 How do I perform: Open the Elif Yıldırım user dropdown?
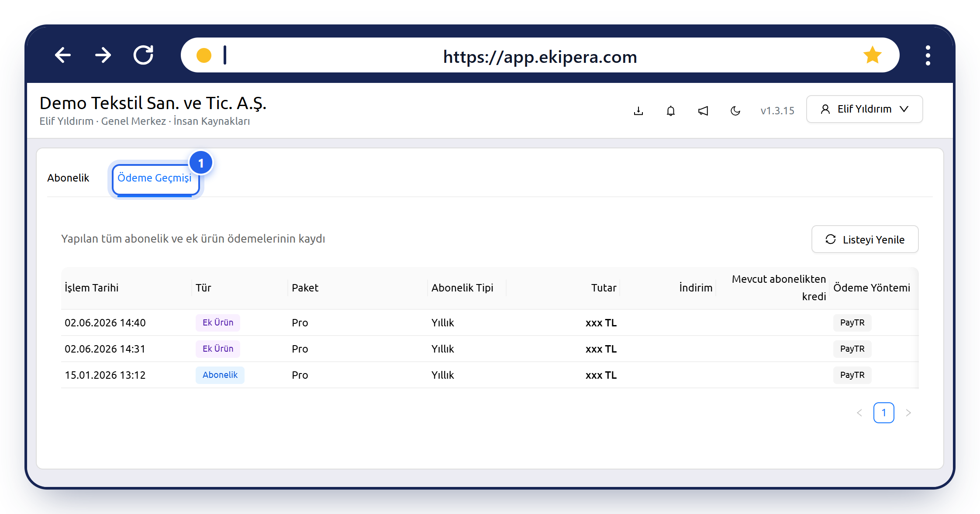[864, 109]
